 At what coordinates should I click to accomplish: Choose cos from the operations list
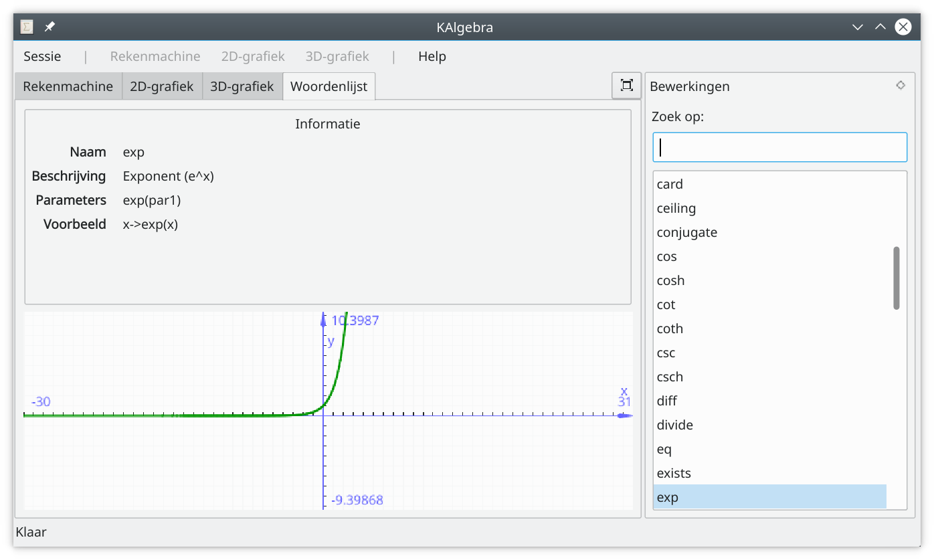pos(770,256)
